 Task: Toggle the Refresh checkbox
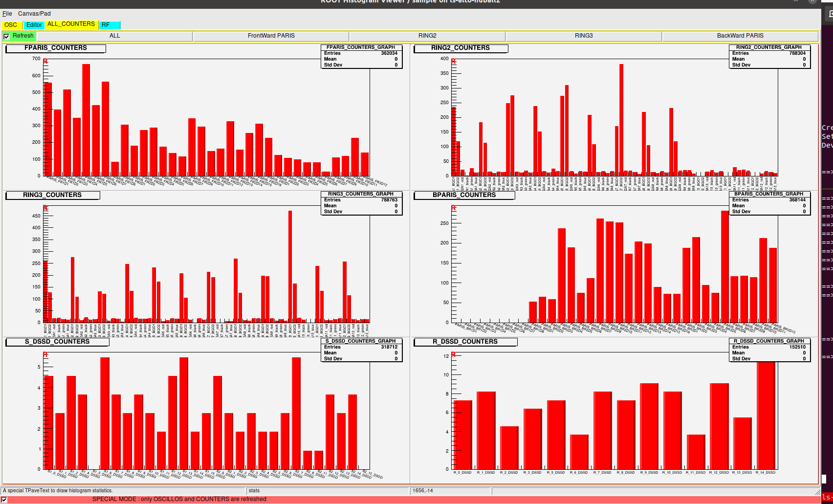(x=6, y=36)
